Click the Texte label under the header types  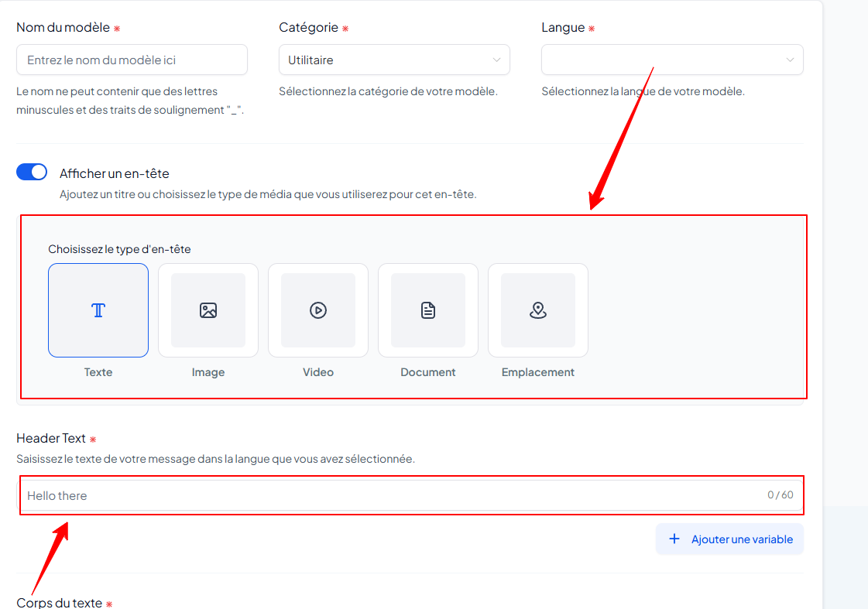(98, 372)
